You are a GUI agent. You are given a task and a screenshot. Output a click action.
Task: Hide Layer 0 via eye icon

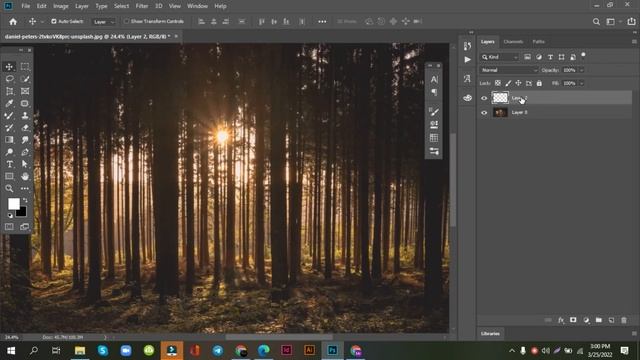tap(484, 113)
